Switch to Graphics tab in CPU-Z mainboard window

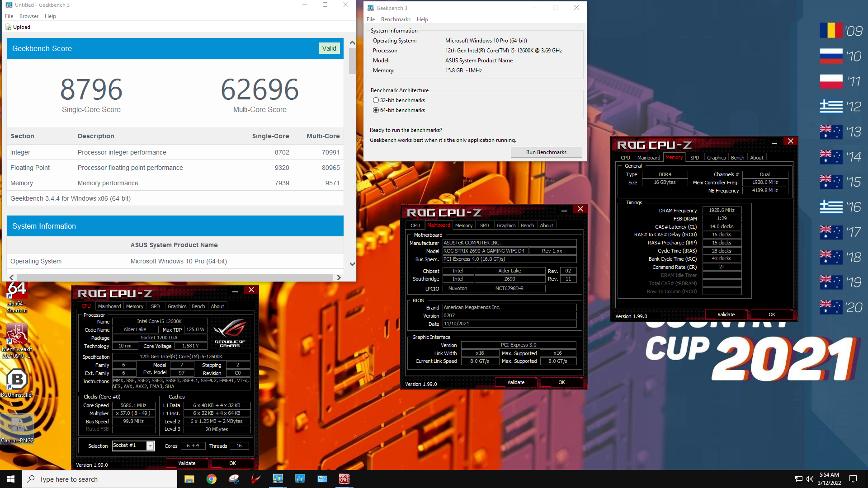tap(506, 225)
